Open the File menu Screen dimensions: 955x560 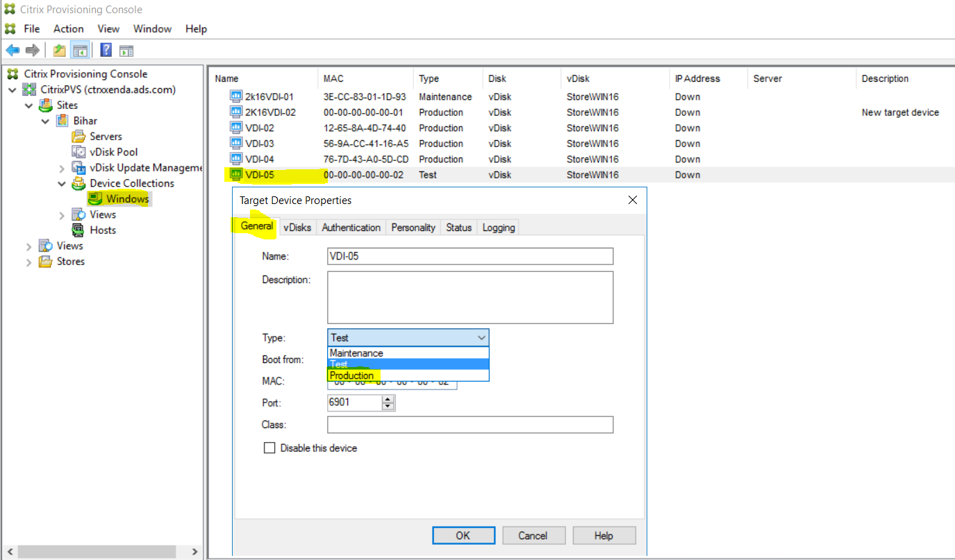click(x=32, y=28)
